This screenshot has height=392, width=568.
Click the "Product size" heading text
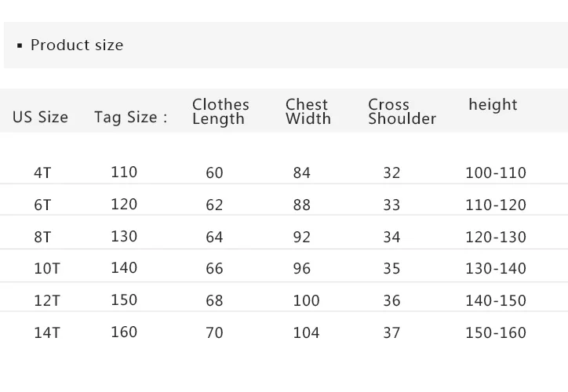77,45
